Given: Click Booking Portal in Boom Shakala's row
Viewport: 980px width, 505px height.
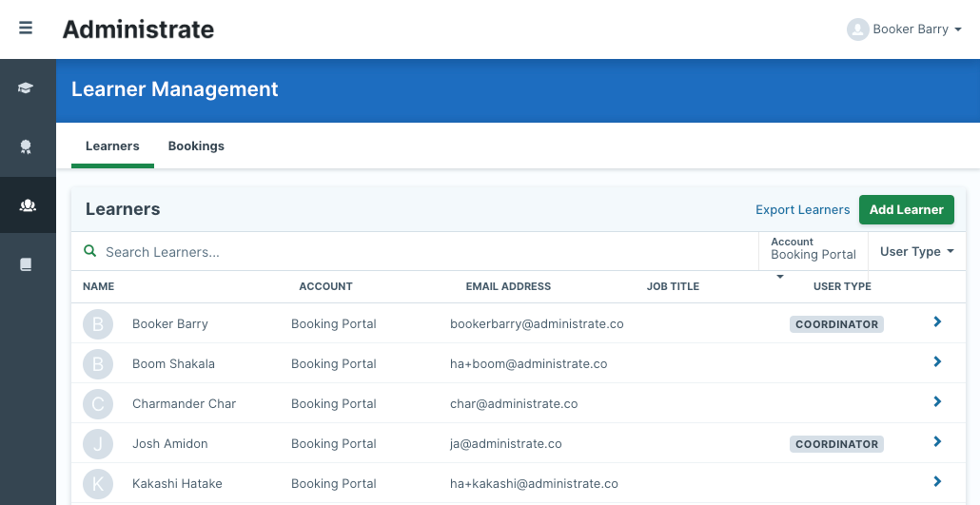Looking at the screenshot, I should point(334,363).
